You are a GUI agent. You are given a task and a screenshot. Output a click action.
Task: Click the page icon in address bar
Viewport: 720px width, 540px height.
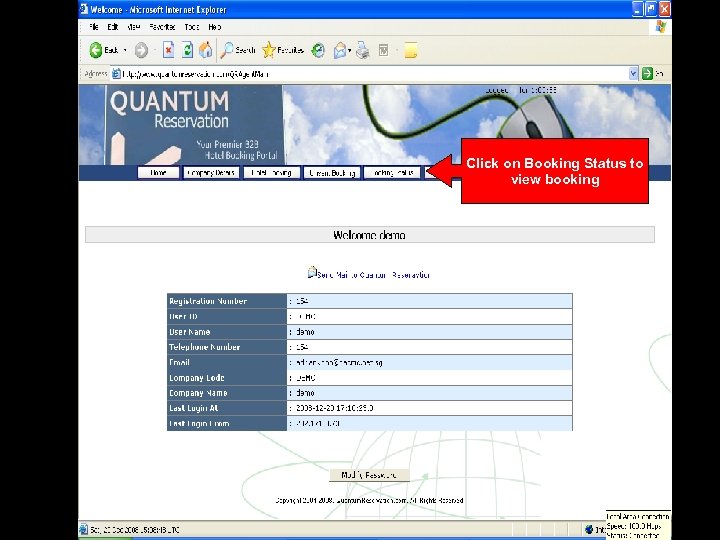click(x=117, y=73)
